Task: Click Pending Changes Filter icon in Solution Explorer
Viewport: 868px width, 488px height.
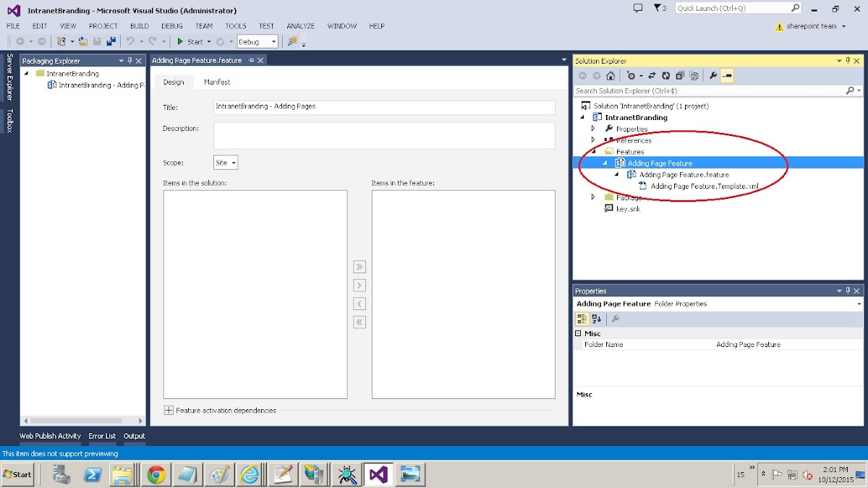Action: pyautogui.click(x=631, y=76)
